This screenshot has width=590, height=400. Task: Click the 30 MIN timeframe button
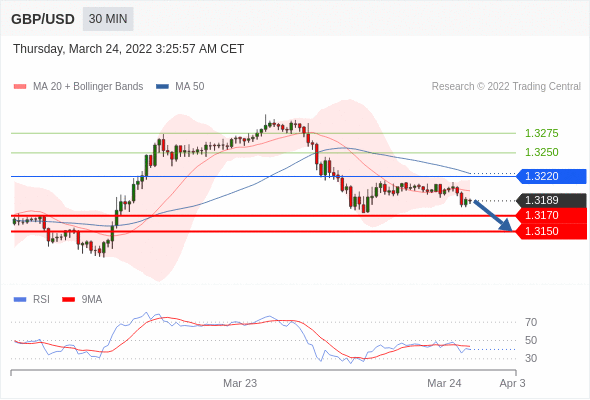click(x=108, y=19)
